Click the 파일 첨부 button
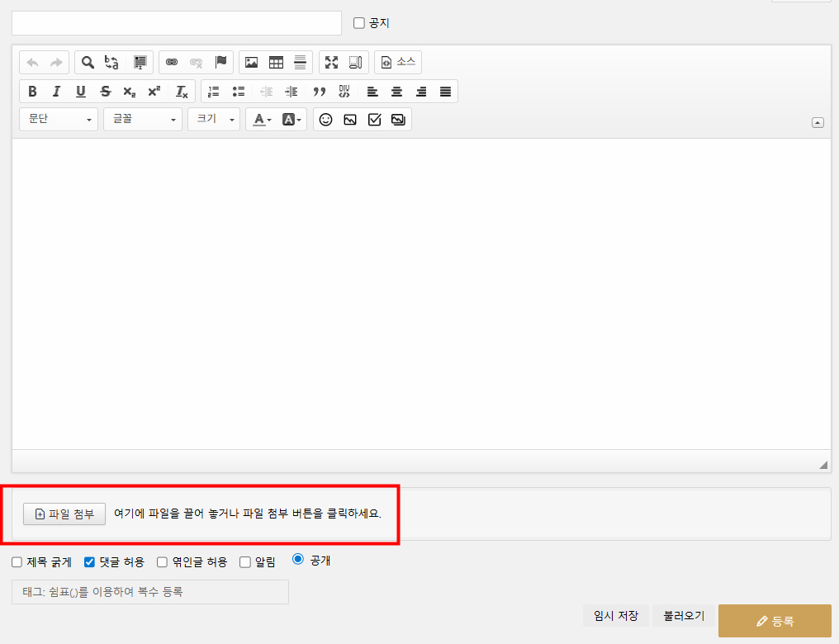839x644 pixels. click(x=64, y=514)
